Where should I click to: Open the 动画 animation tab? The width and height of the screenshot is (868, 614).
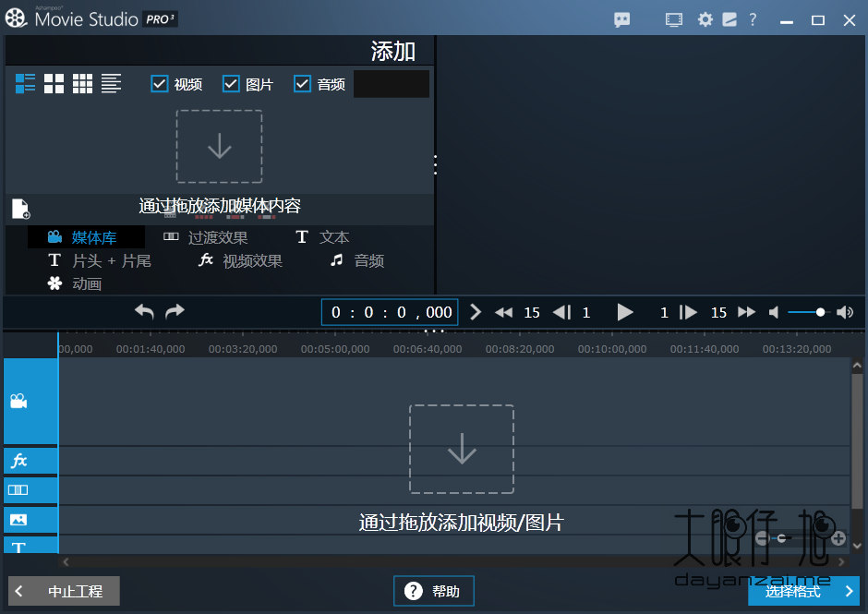point(74,284)
